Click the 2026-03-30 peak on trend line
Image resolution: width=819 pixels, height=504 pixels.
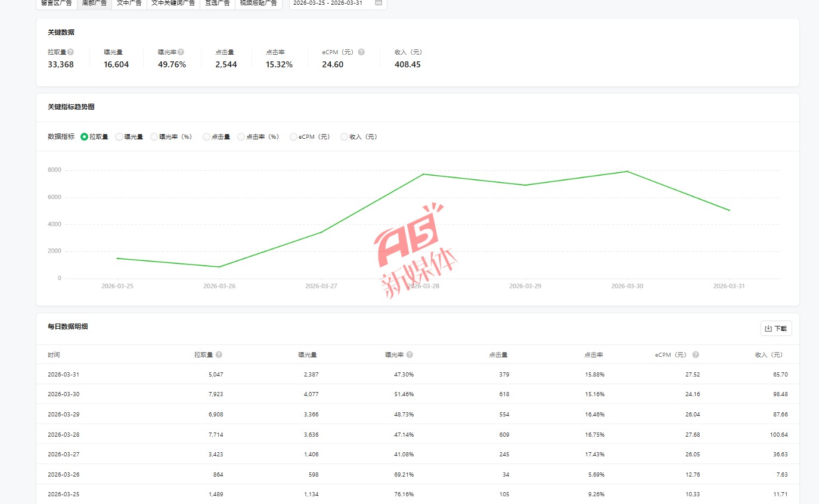tap(628, 172)
